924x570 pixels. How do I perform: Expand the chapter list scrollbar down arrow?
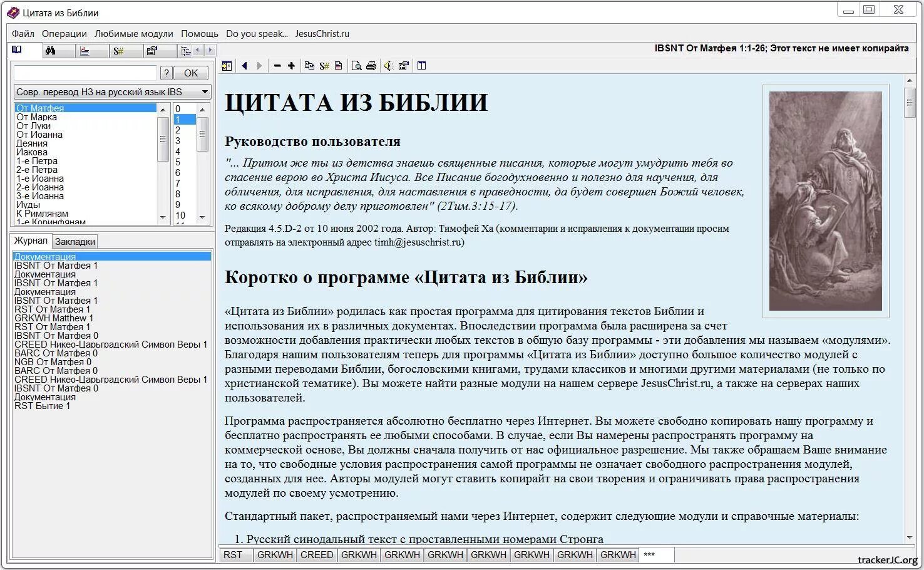click(201, 218)
